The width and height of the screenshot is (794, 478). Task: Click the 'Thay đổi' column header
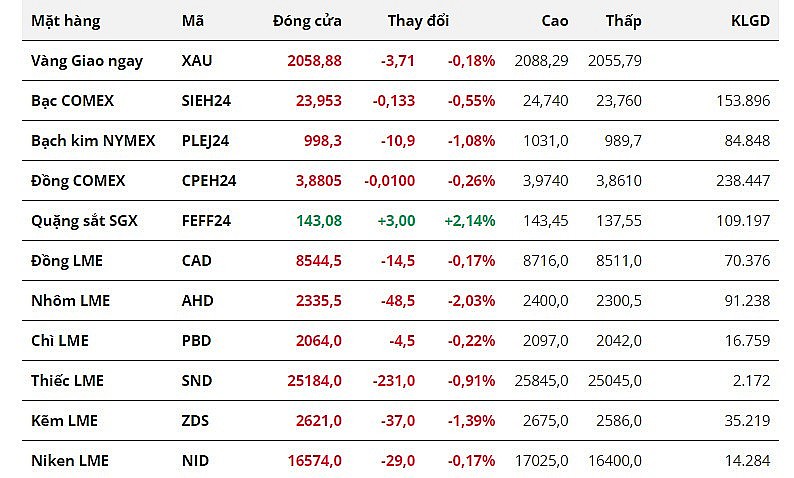coord(419,21)
